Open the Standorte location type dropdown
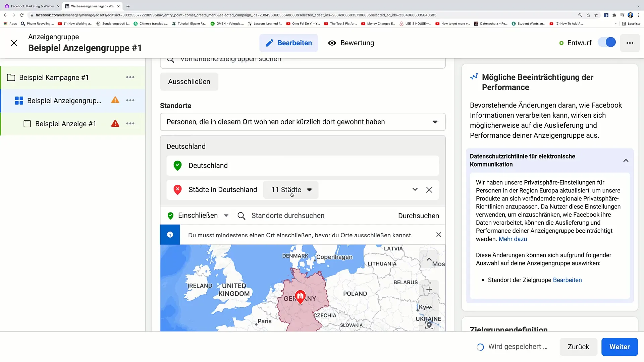Viewport: 644px width, 362px height. (x=303, y=122)
